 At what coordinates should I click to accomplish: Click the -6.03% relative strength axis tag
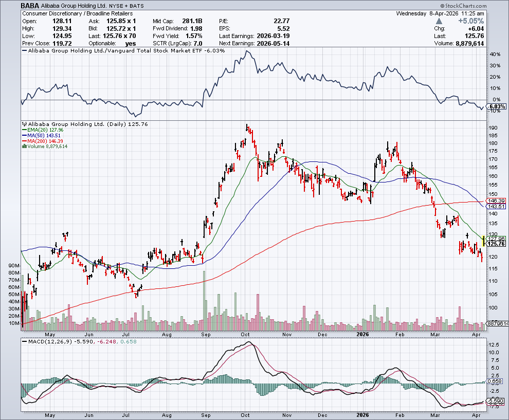click(x=494, y=106)
